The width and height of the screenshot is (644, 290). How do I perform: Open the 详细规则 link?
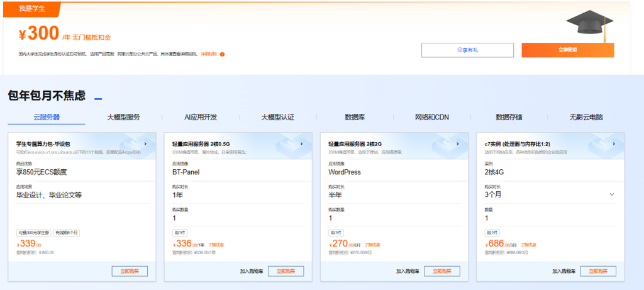pyautogui.click(x=209, y=54)
